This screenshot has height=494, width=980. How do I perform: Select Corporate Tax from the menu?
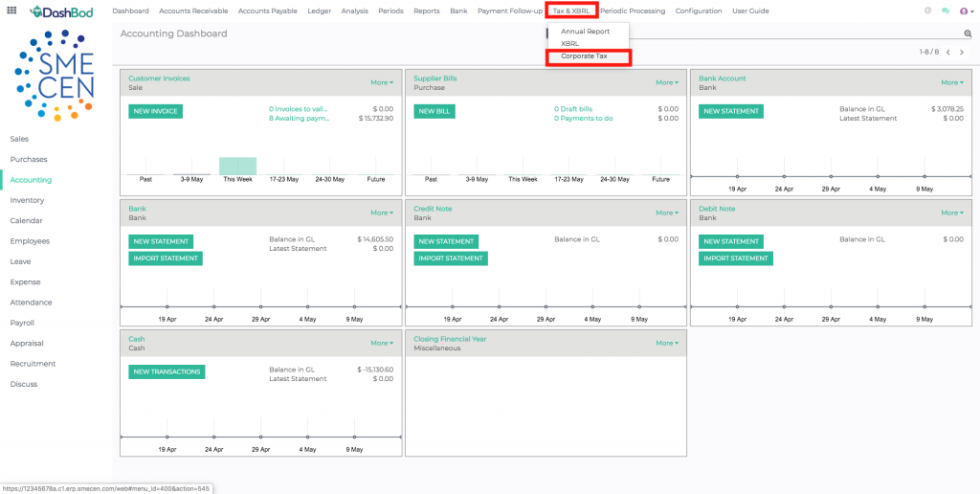584,56
